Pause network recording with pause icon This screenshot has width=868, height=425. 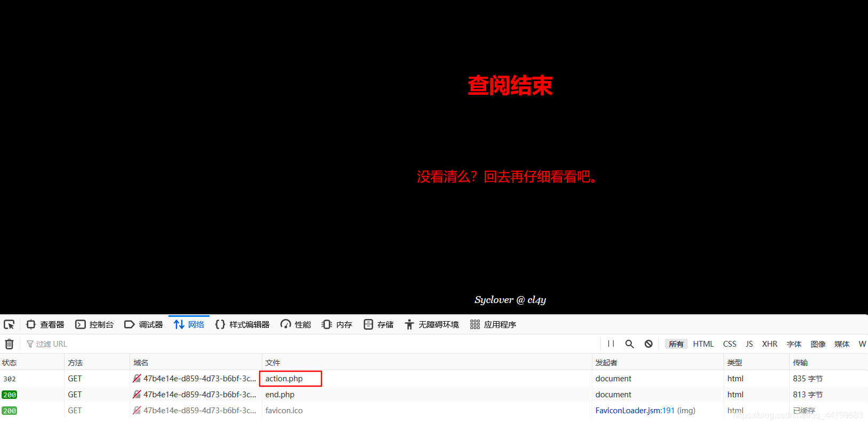[x=611, y=344]
